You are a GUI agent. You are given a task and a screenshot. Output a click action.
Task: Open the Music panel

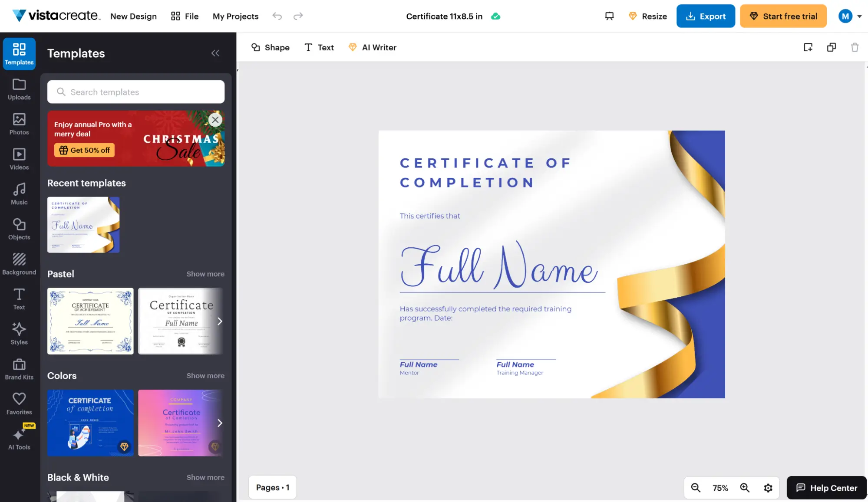(x=19, y=194)
